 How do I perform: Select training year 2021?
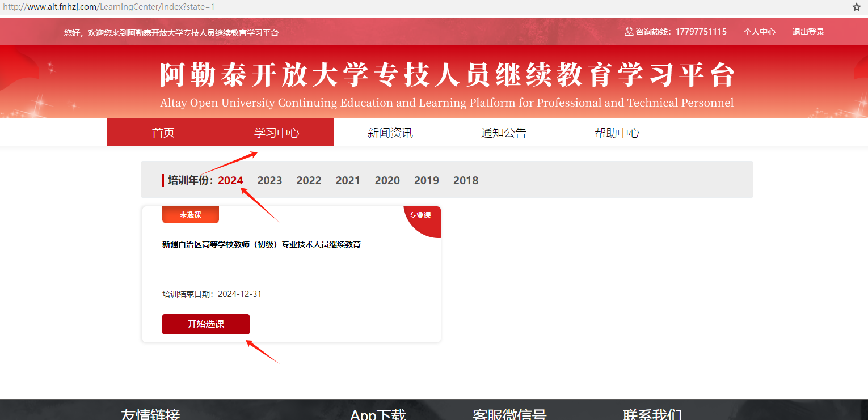[348, 180]
